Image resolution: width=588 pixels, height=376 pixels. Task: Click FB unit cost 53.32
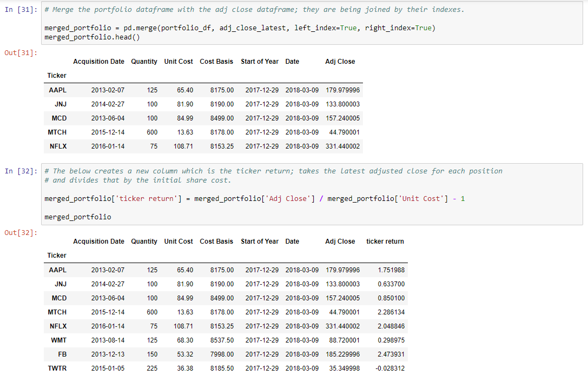coord(185,354)
